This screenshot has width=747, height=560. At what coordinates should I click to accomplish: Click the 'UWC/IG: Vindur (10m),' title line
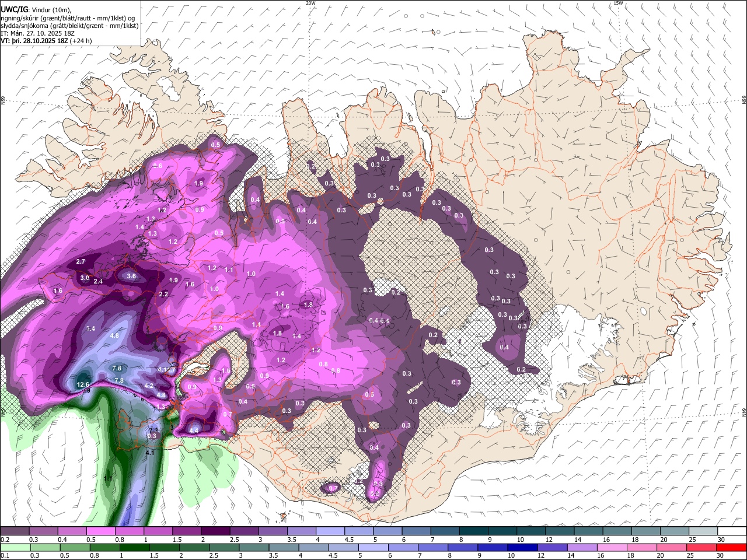(x=36, y=9)
